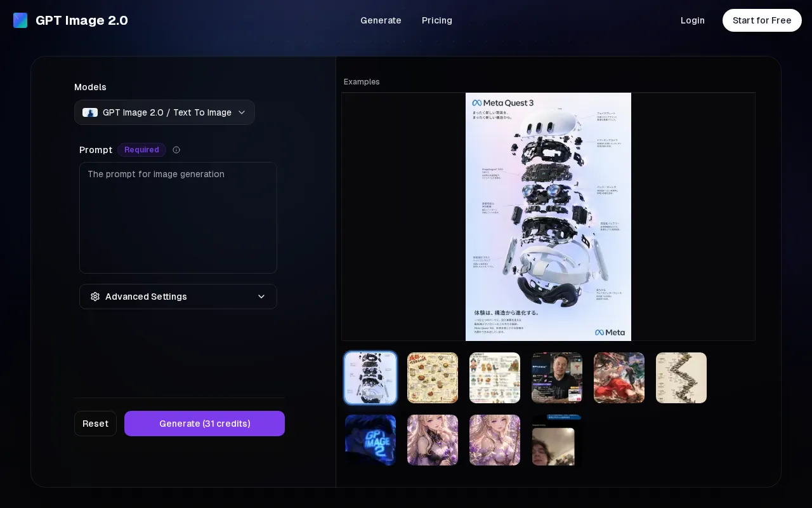Click the Required badge next to Prompt

[141, 150]
